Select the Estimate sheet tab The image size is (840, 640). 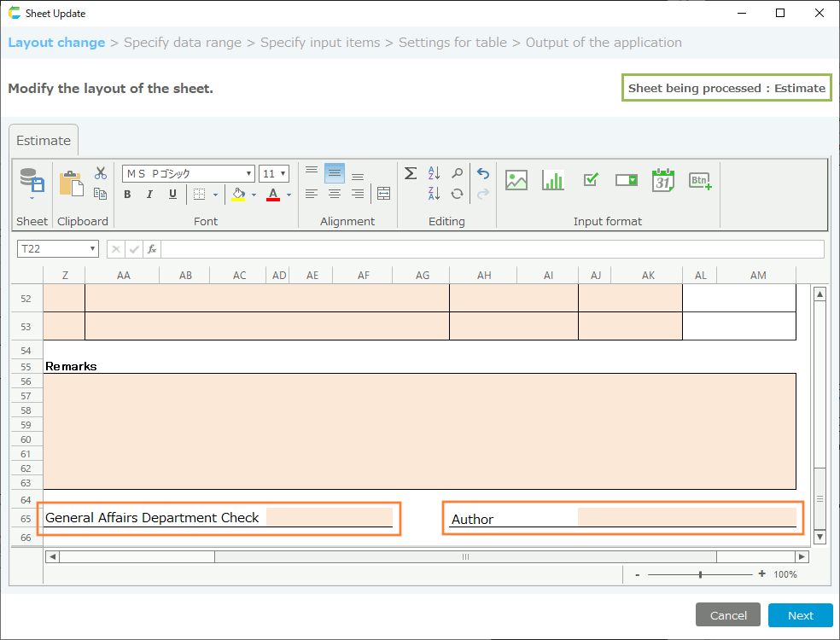pyautogui.click(x=44, y=141)
